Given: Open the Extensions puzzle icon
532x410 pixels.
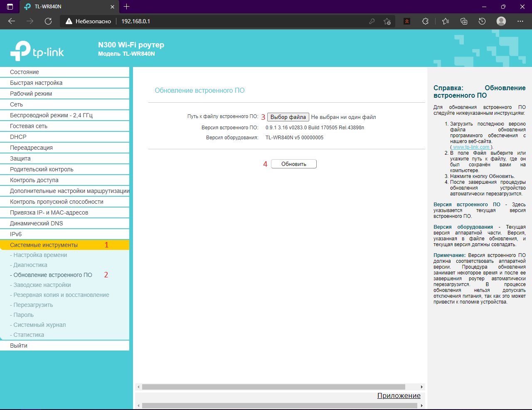Looking at the screenshot, I should click(425, 21).
